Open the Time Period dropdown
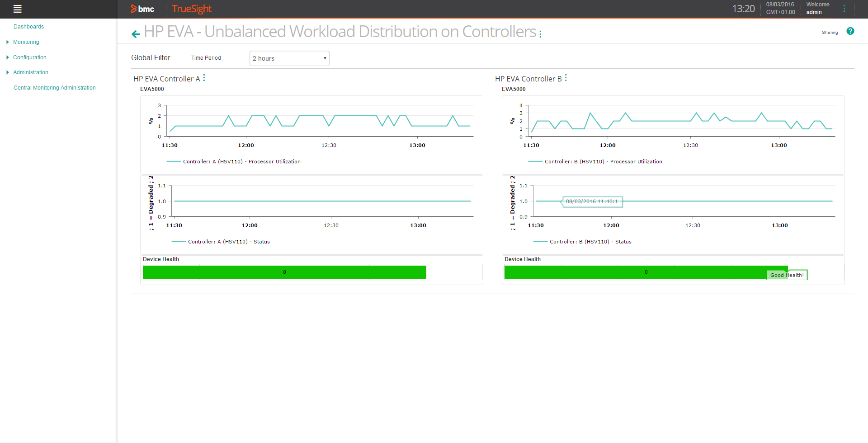Viewport: 868px width, 443px height. click(289, 58)
